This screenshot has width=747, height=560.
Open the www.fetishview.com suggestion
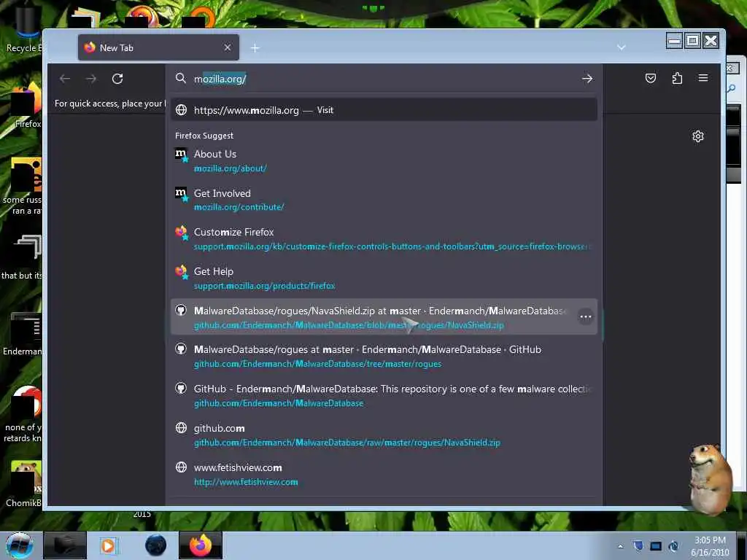click(384, 474)
